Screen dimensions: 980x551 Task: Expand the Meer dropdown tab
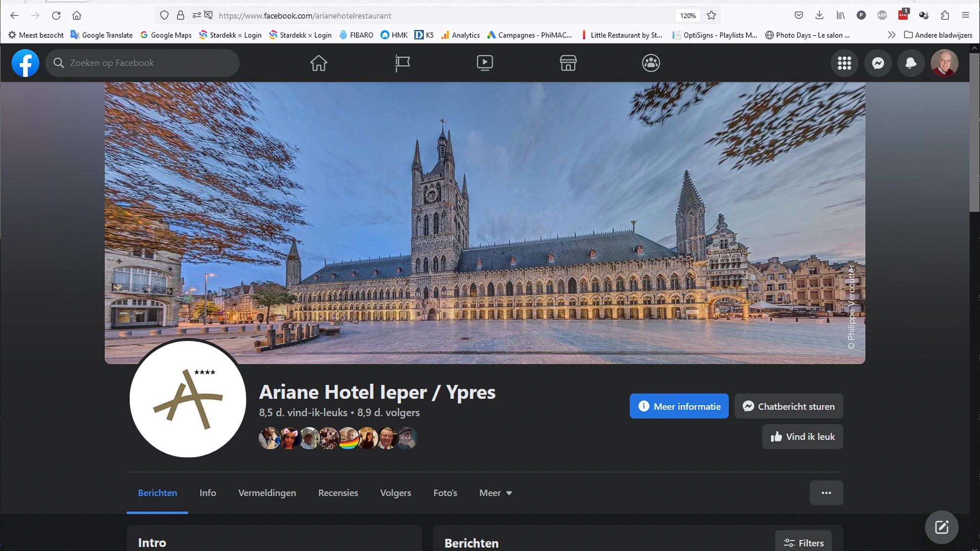(495, 493)
